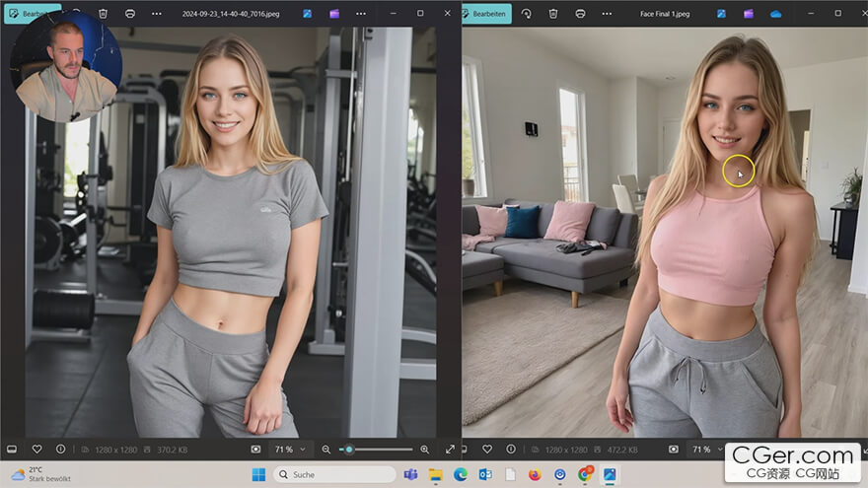
Task: Open Clipchamp from the right window title bar
Action: [x=749, y=14]
